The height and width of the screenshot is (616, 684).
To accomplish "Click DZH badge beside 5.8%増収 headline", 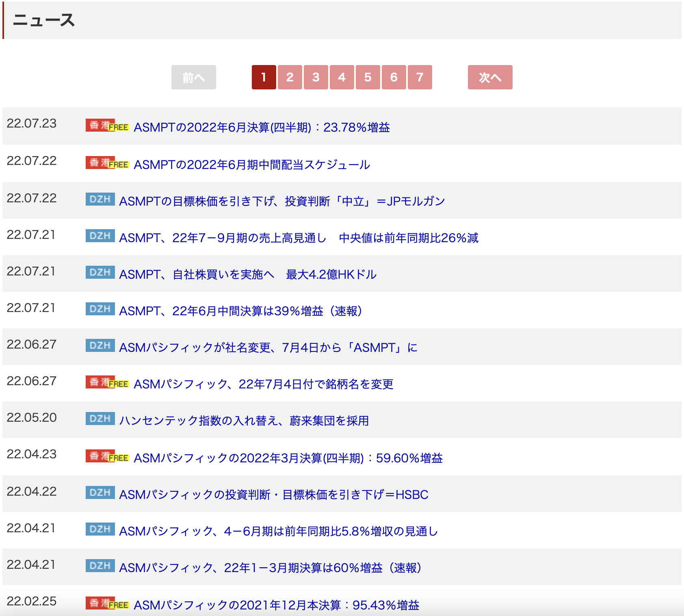I will (x=100, y=529).
